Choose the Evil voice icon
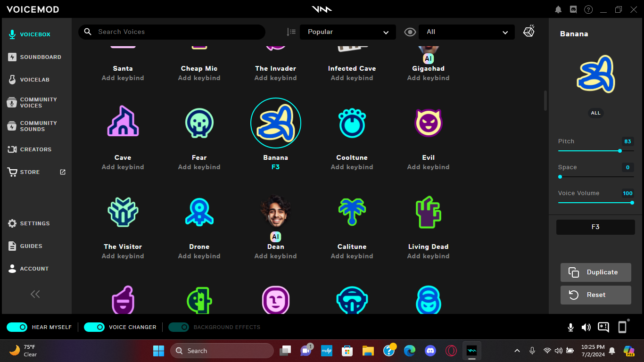644x362 pixels. point(428,123)
